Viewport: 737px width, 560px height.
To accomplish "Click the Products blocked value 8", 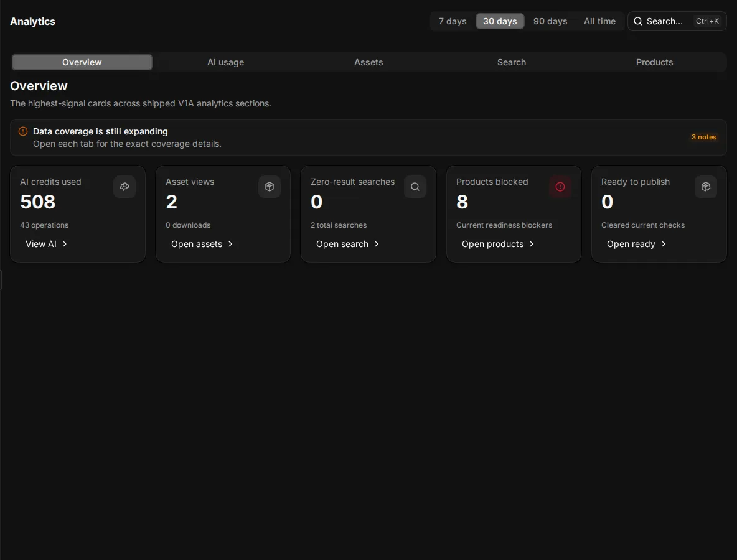I will click(x=462, y=202).
